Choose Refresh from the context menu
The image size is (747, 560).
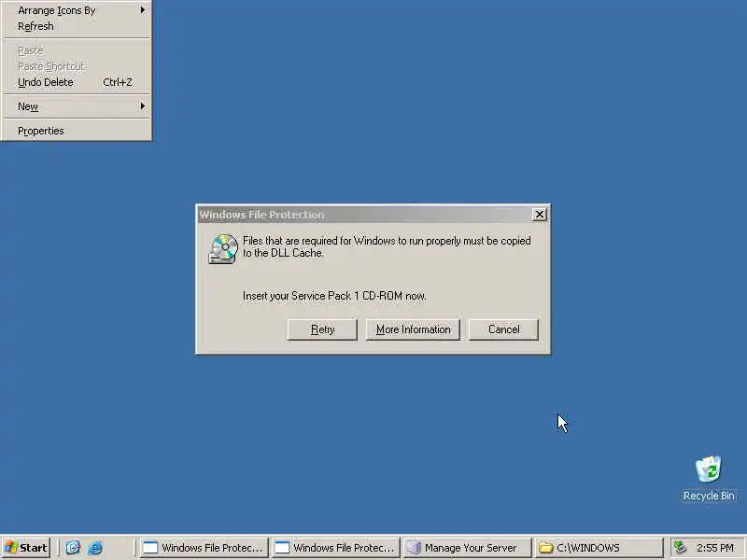[77, 26]
